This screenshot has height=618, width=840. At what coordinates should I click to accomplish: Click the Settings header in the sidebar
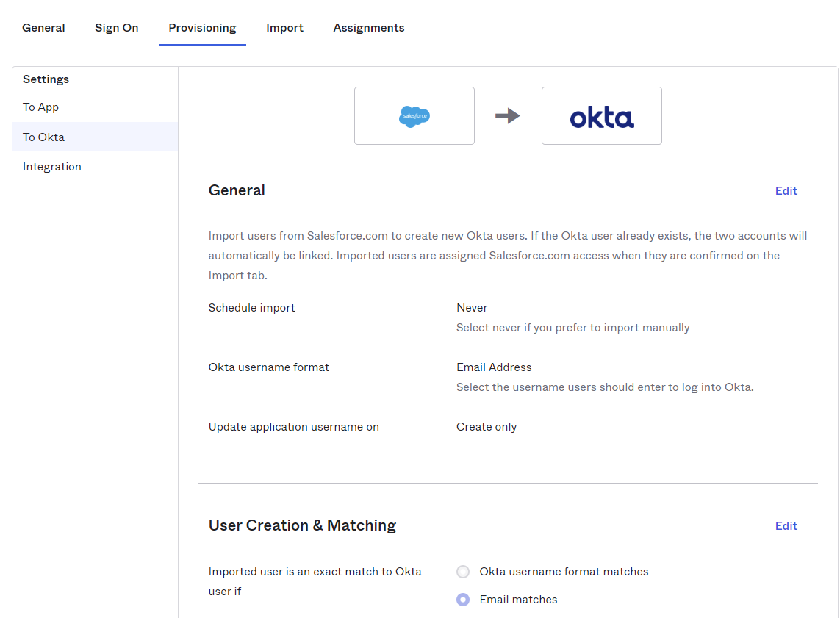[46, 79]
